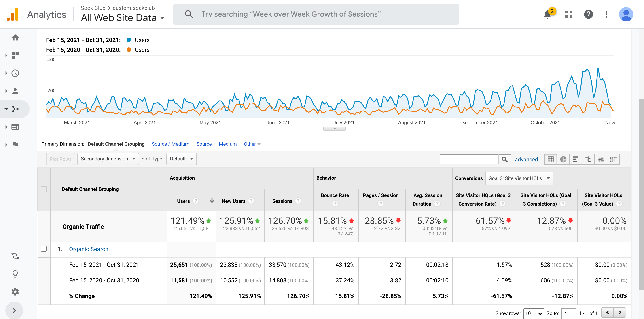Switch to pie chart percentage view
This screenshot has height=319, width=644.
[x=563, y=159]
